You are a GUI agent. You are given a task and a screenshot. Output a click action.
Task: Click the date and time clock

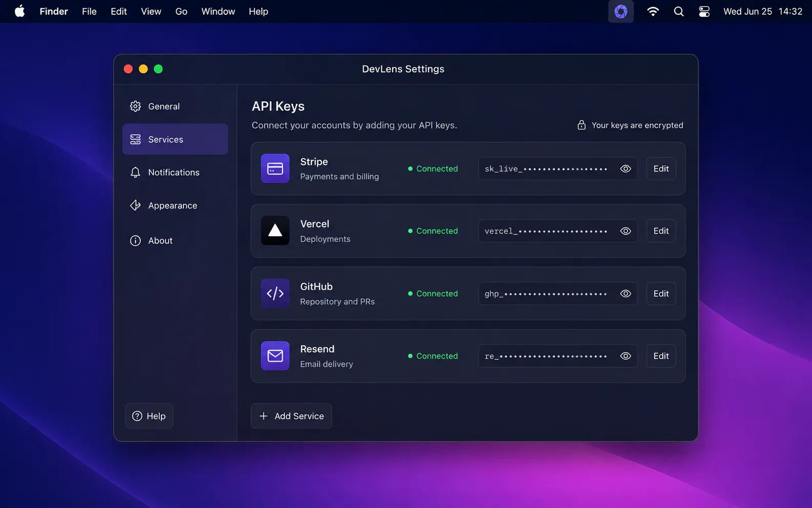(763, 11)
